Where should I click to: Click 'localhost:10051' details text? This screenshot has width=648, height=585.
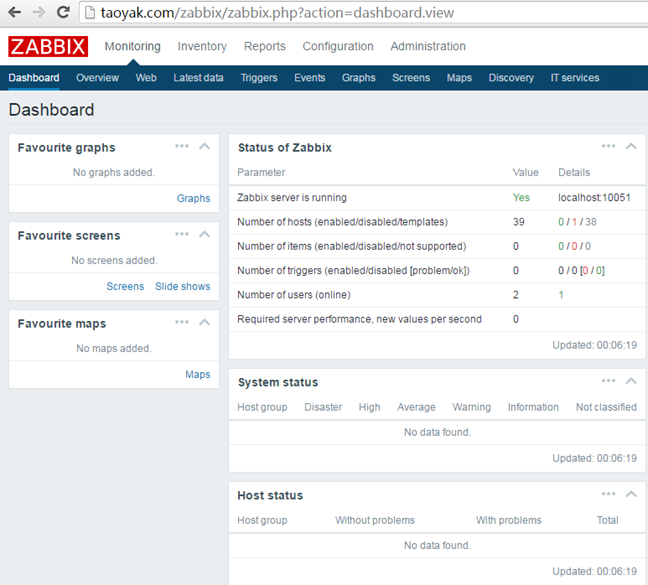(594, 198)
